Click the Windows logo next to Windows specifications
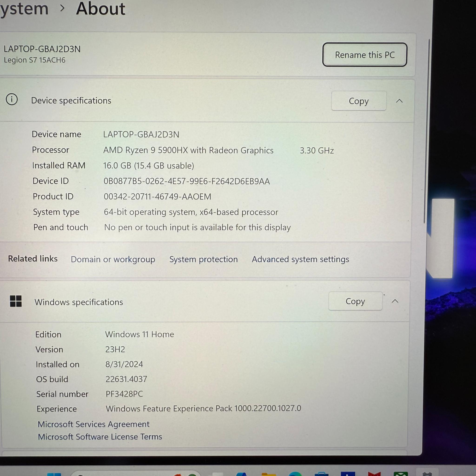476x476 pixels. click(15, 301)
